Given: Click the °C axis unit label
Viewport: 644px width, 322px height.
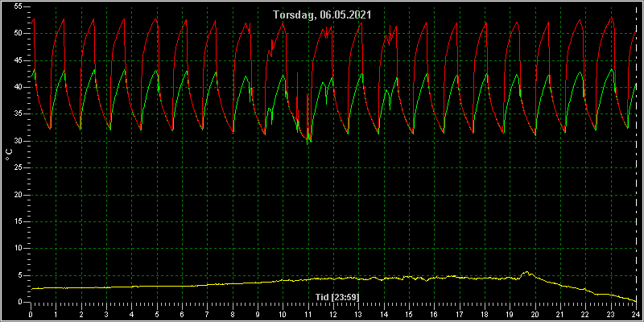Looking at the screenshot, I should (9, 155).
